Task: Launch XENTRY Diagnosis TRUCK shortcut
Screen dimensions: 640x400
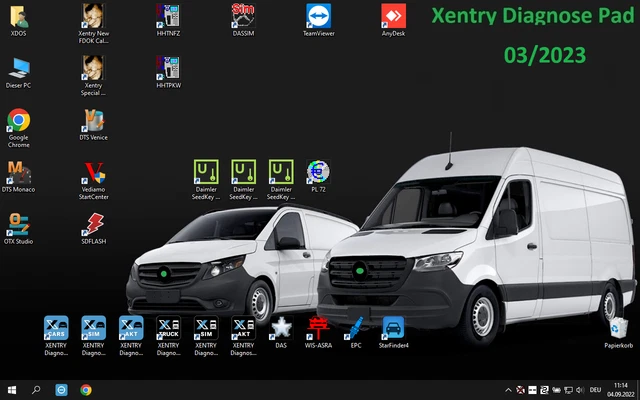Action: coord(168,336)
